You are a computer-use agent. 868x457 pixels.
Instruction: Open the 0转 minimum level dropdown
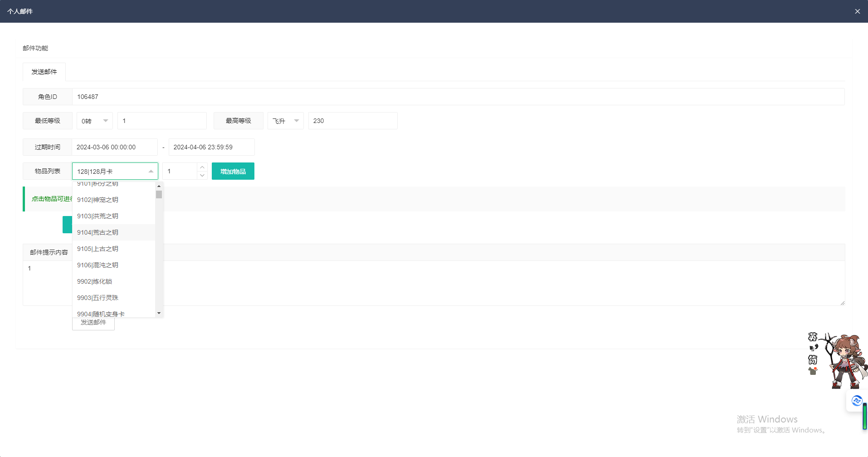[95, 121]
